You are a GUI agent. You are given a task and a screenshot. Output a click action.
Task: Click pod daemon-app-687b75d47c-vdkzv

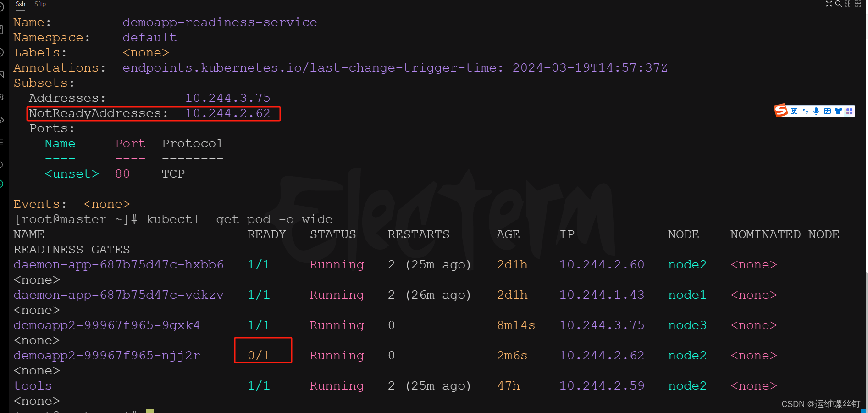(x=119, y=295)
